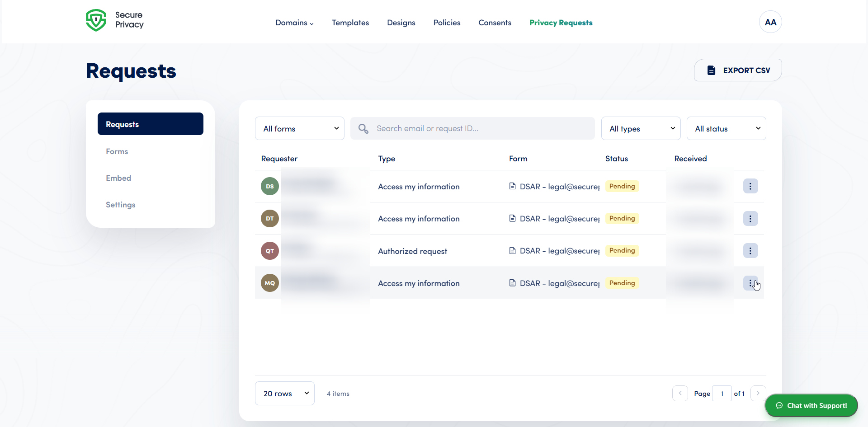The width and height of the screenshot is (868, 427).
Task: Click the Export CSV button
Action: 738,70
